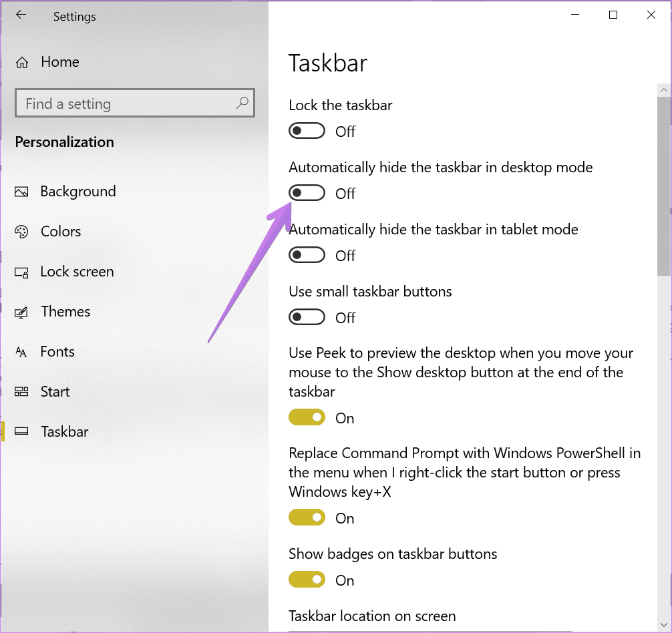Click the Settings window title text

pyautogui.click(x=75, y=17)
